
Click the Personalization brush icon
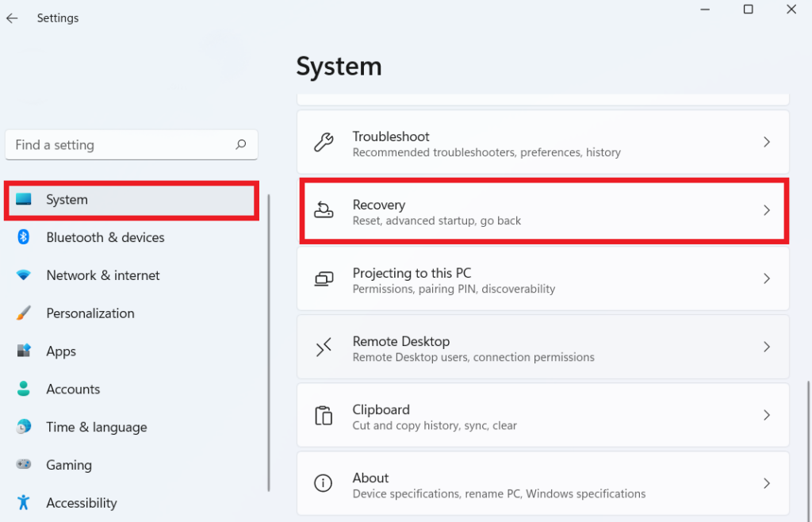point(22,313)
